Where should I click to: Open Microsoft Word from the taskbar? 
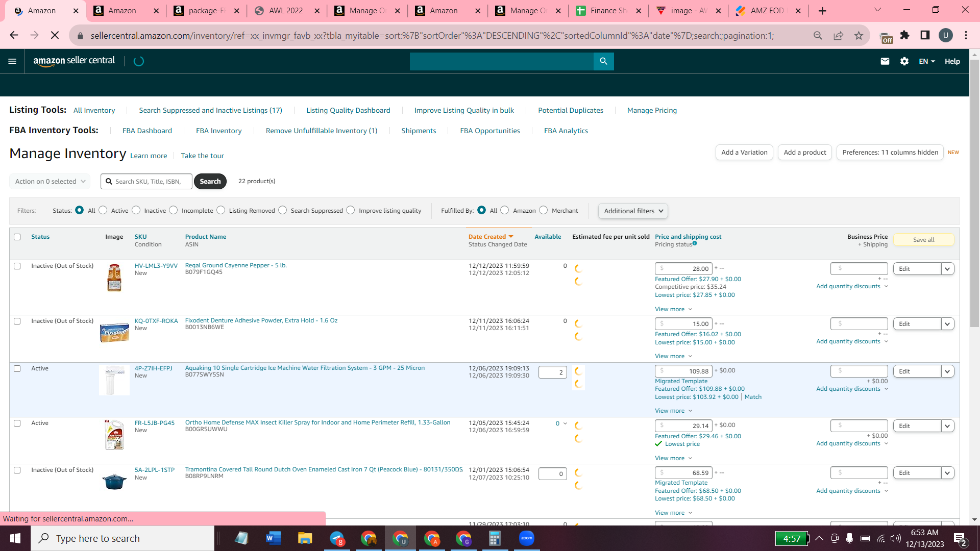click(273, 538)
